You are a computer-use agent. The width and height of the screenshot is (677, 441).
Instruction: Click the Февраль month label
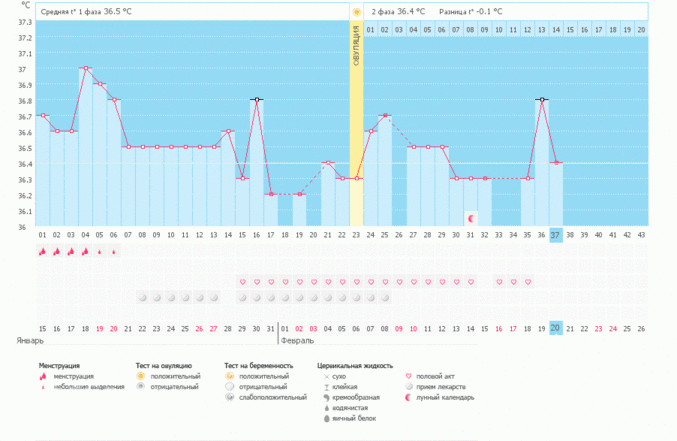click(x=302, y=341)
